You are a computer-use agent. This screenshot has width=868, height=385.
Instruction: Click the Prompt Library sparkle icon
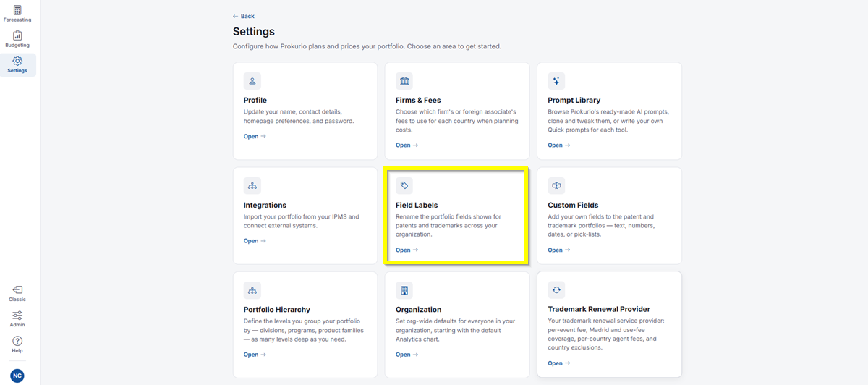coord(556,81)
